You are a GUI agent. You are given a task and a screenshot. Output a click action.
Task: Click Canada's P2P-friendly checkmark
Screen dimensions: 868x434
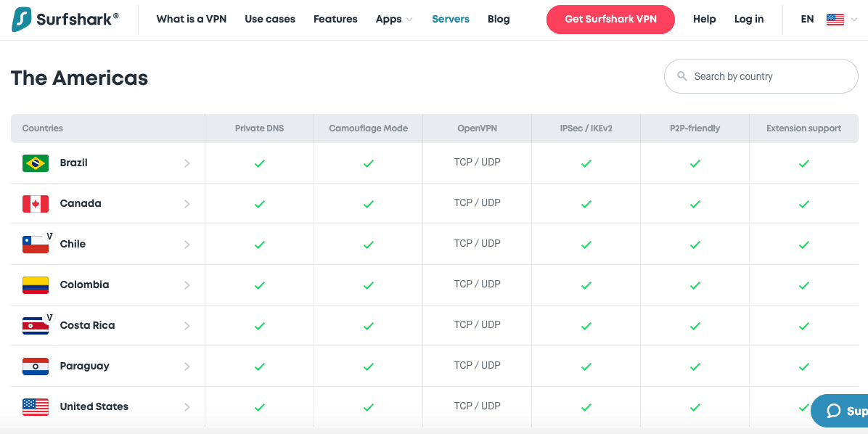[x=695, y=204]
